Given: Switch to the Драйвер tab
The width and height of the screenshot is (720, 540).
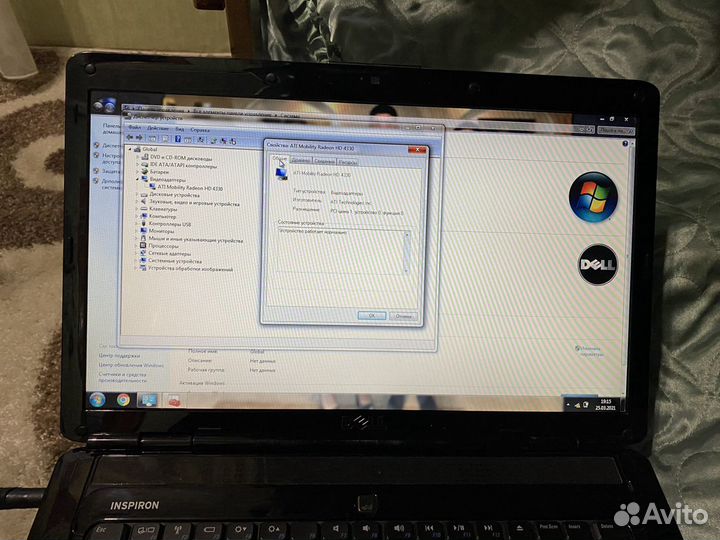Looking at the screenshot, I should tap(301, 160).
